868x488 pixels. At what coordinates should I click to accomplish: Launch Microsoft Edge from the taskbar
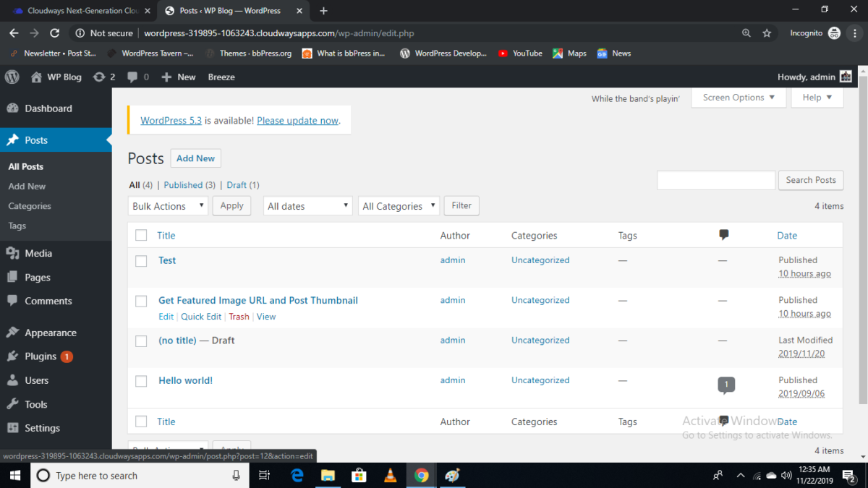pyautogui.click(x=297, y=475)
